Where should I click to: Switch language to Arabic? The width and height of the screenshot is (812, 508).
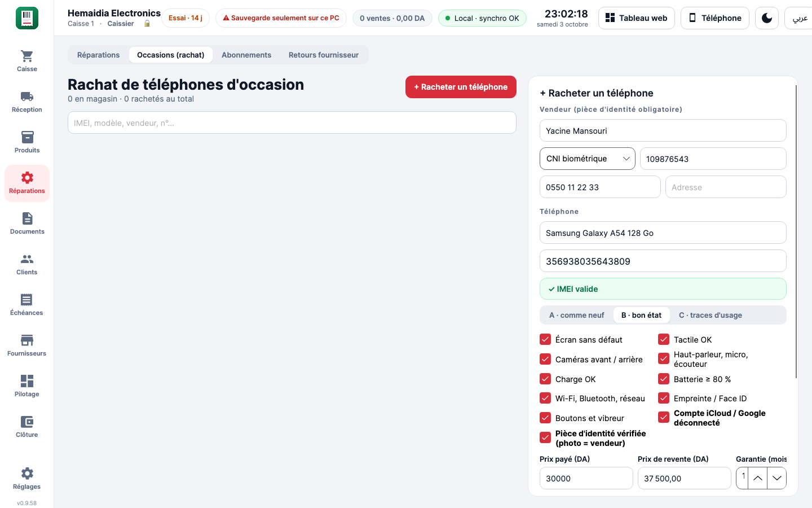point(800,18)
